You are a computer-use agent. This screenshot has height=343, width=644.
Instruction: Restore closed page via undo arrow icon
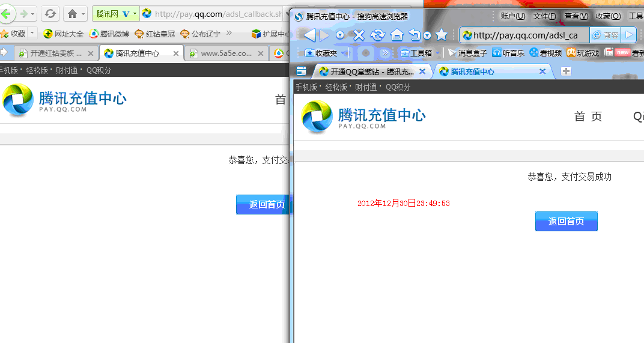415,35
